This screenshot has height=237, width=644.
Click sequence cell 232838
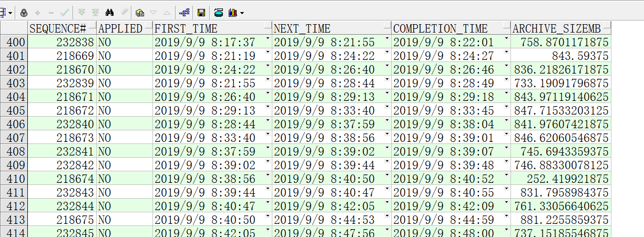[x=62, y=42]
